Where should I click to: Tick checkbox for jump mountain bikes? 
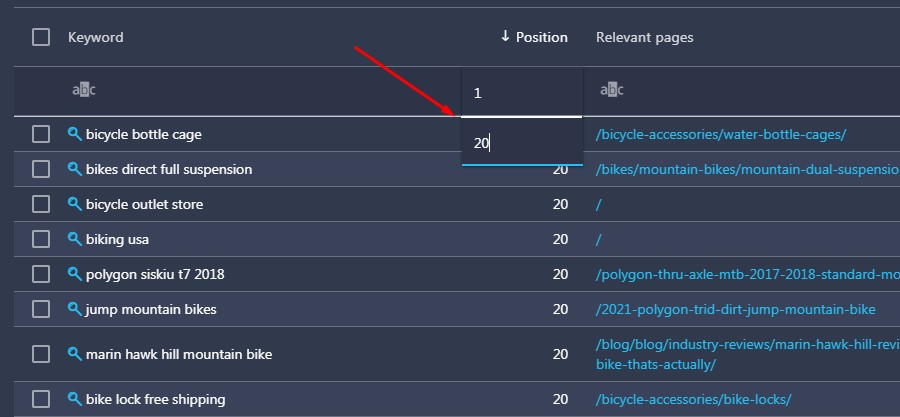tap(41, 309)
